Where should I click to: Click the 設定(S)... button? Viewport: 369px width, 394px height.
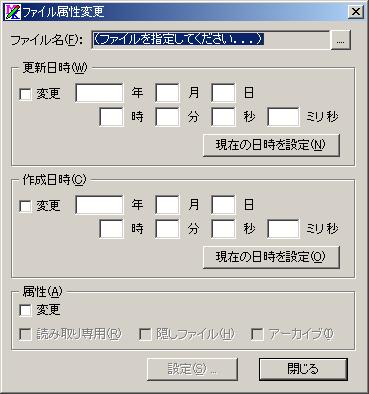(192, 369)
